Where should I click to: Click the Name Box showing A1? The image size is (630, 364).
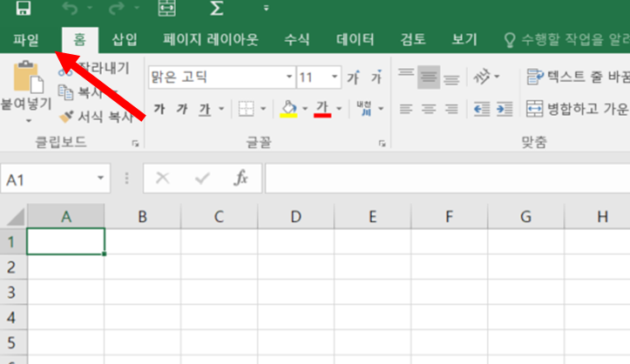tap(47, 179)
